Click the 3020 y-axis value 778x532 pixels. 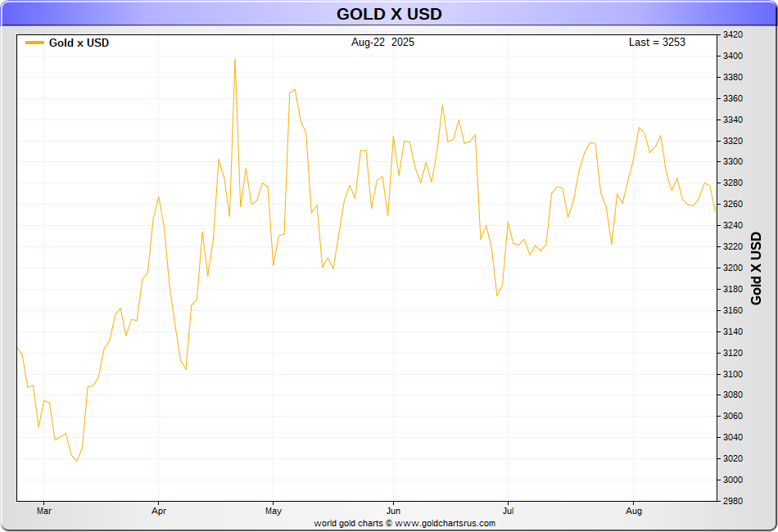(732, 458)
